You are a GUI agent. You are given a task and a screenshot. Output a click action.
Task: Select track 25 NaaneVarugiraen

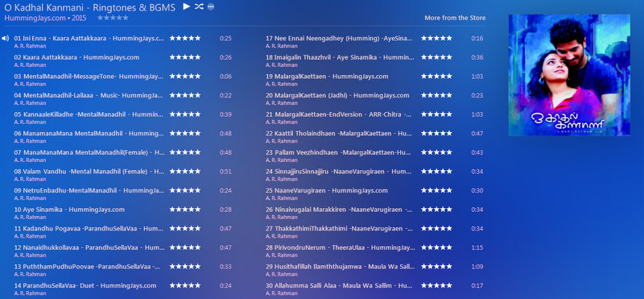pyautogui.click(x=327, y=190)
